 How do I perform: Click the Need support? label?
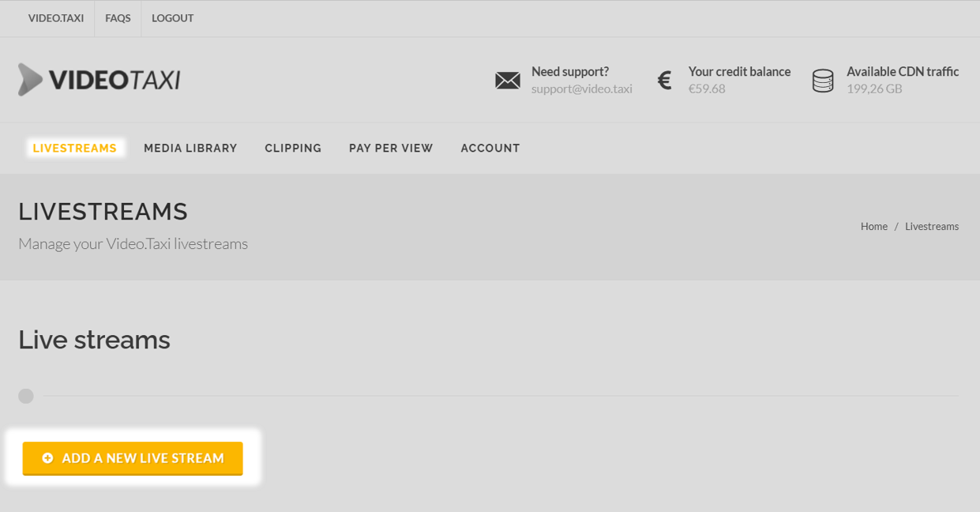point(570,71)
